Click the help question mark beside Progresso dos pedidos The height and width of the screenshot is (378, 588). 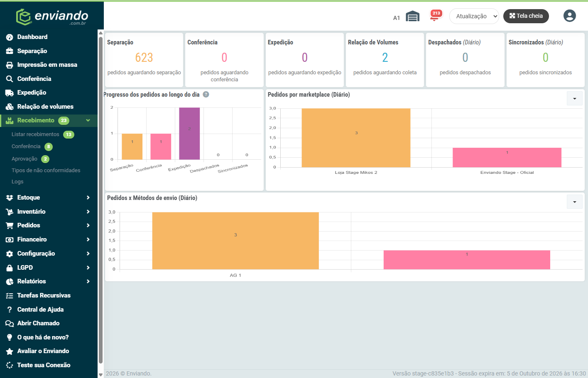pyautogui.click(x=206, y=95)
